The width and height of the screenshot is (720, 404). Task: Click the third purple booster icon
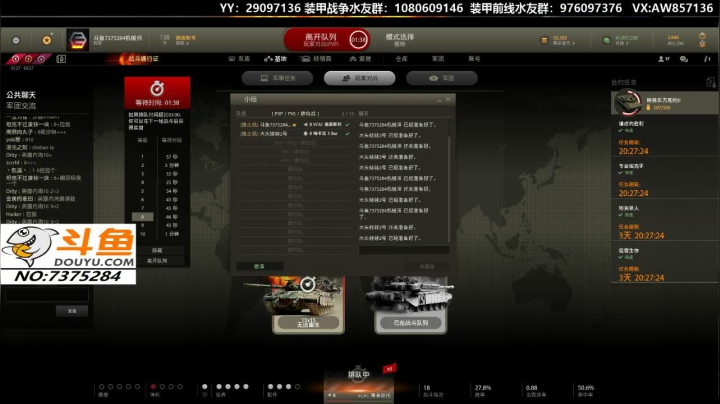click(41, 59)
